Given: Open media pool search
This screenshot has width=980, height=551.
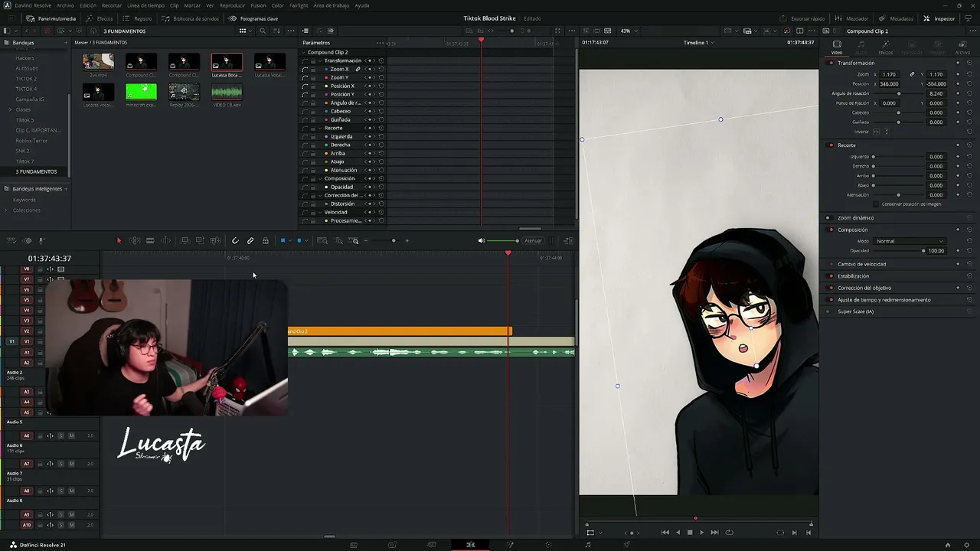Looking at the screenshot, I should pos(263,31).
